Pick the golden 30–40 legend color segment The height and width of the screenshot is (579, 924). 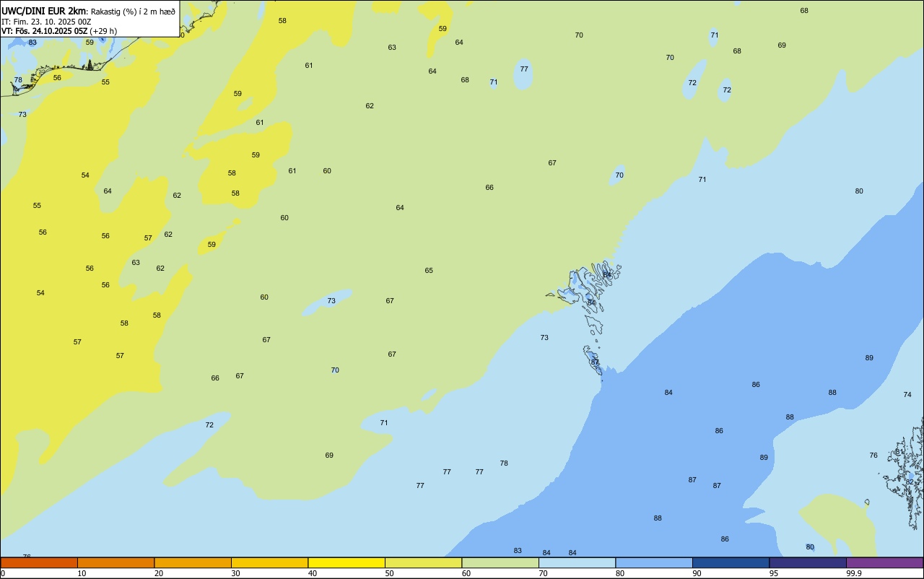point(269,562)
